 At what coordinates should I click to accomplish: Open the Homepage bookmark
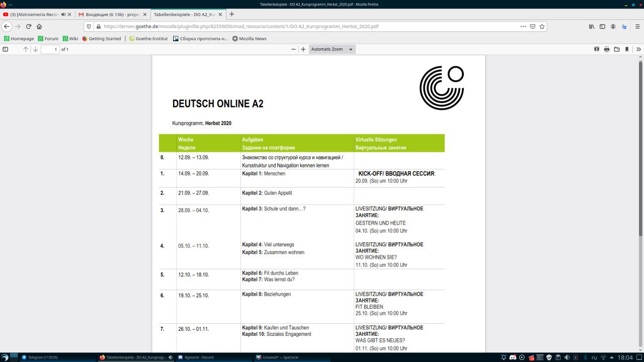[19, 38]
